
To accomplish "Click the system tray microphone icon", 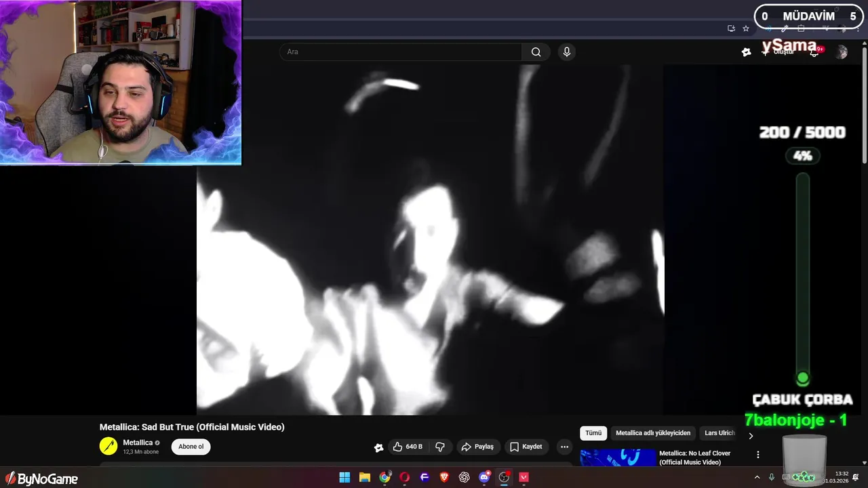I will pyautogui.click(x=772, y=477).
